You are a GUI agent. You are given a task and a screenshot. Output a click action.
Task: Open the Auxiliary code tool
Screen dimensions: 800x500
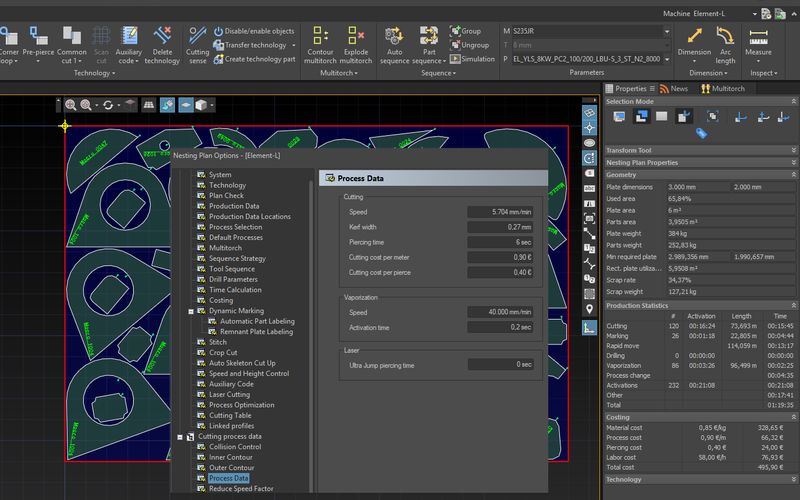point(129,36)
